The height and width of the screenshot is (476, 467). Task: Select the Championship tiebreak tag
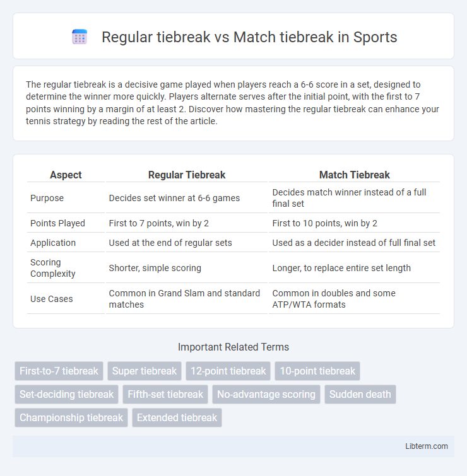point(71,418)
